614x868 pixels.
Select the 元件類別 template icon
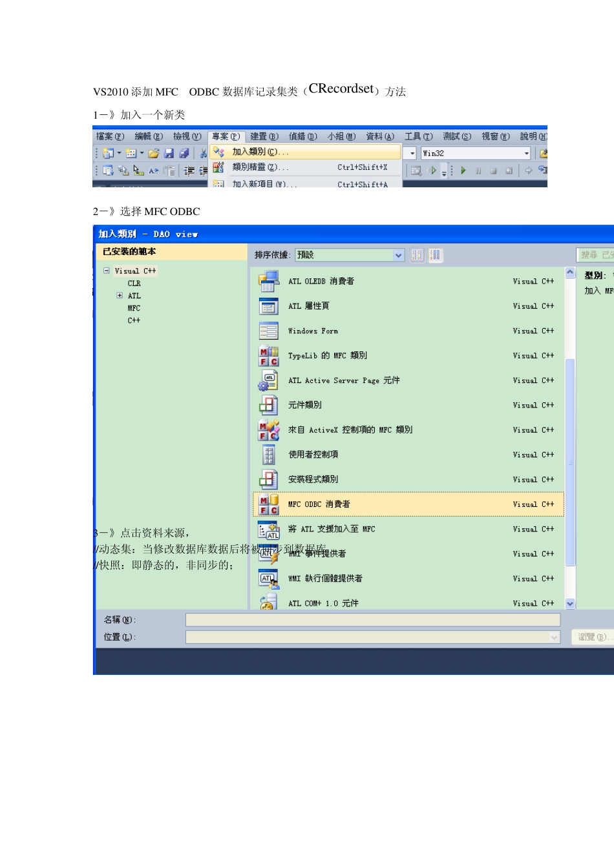click(x=268, y=405)
